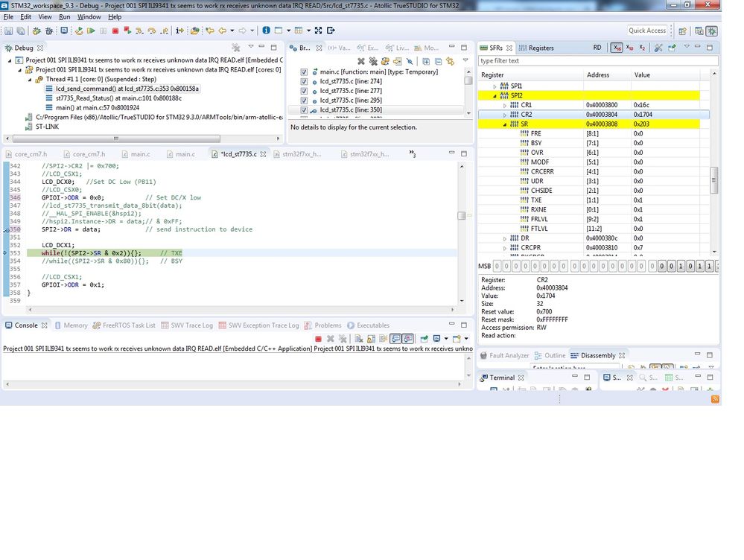Screen dimensions: 744x560
Task: Toggle lcd_st7735.c line 277 breakpoint checkbox
Action: click(304, 91)
